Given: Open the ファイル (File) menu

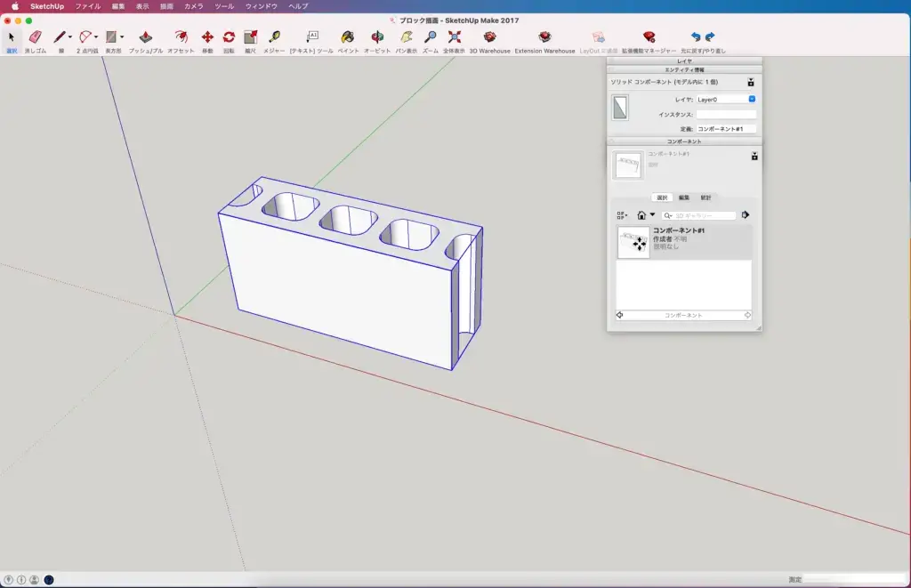Looking at the screenshot, I should pos(88,6).
